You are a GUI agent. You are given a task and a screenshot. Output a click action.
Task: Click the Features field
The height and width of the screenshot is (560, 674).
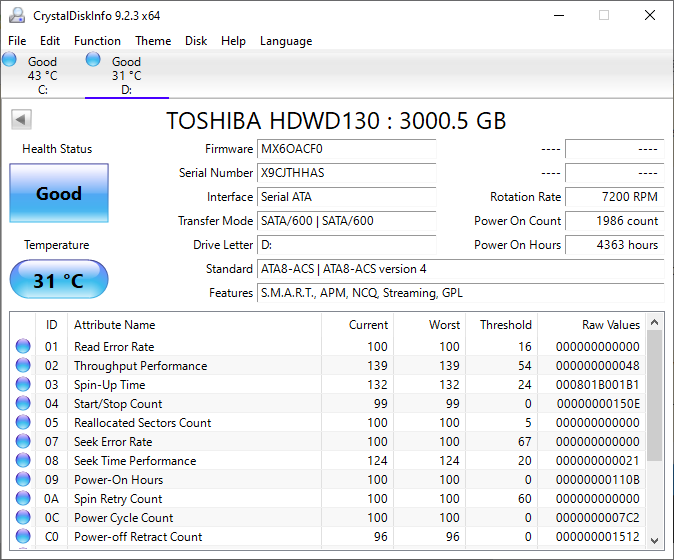pyautogui.click(x=461, y=293)
